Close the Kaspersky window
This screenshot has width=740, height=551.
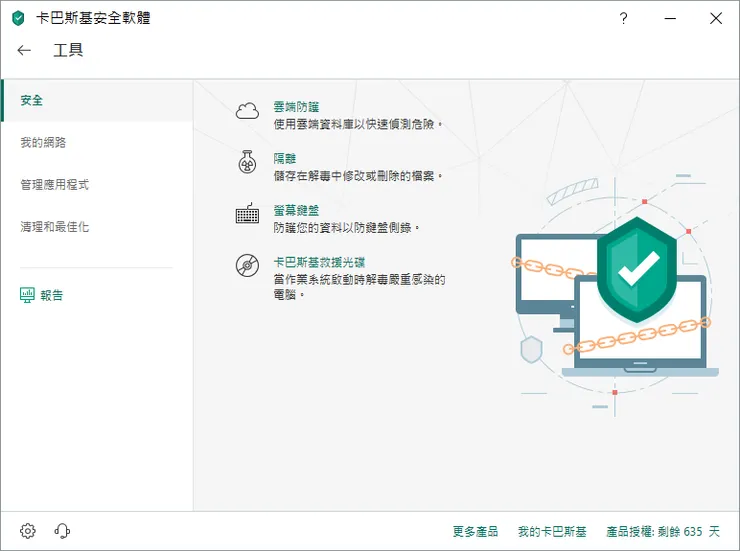(716, 18)
